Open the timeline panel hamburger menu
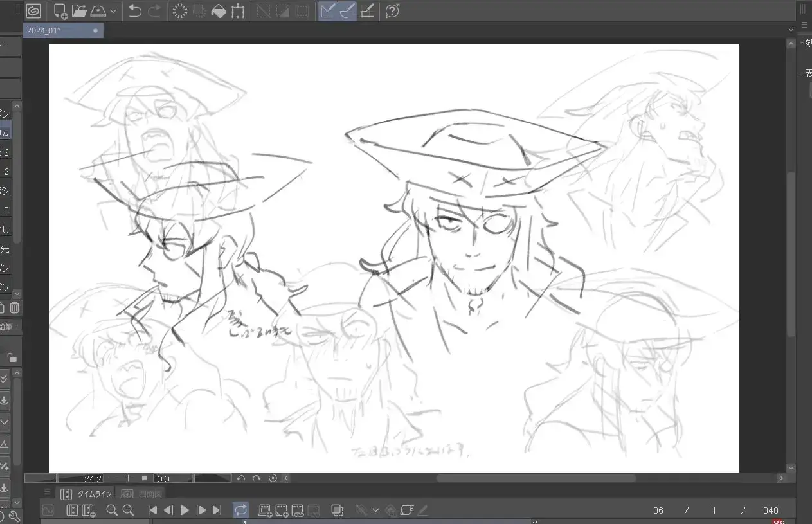812x524 pixels. (x=47, y=493)
